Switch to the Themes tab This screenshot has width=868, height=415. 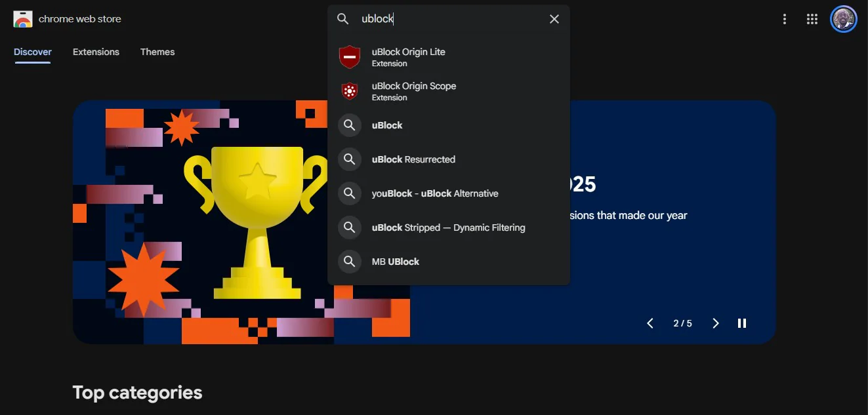[x=157, y=52]
